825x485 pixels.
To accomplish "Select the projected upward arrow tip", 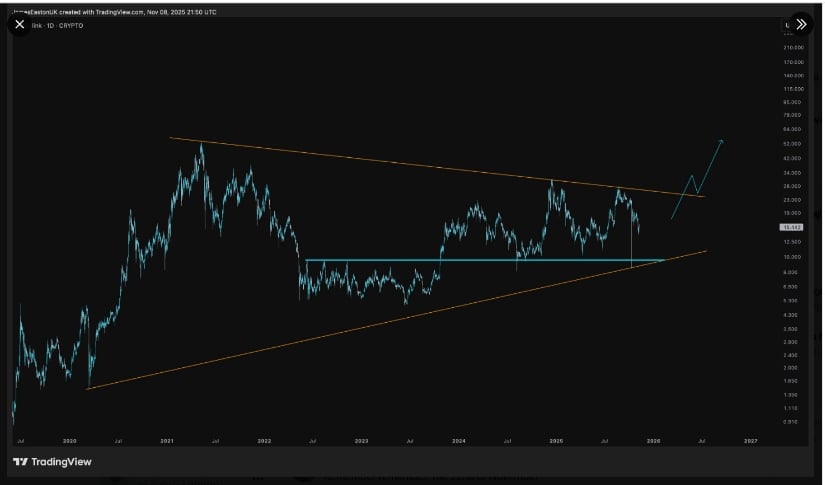I will point(722,140).
